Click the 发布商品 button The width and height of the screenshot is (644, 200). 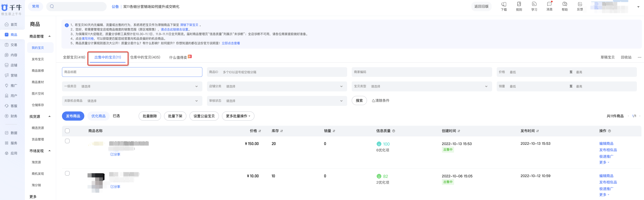click(x=73, y=116)
